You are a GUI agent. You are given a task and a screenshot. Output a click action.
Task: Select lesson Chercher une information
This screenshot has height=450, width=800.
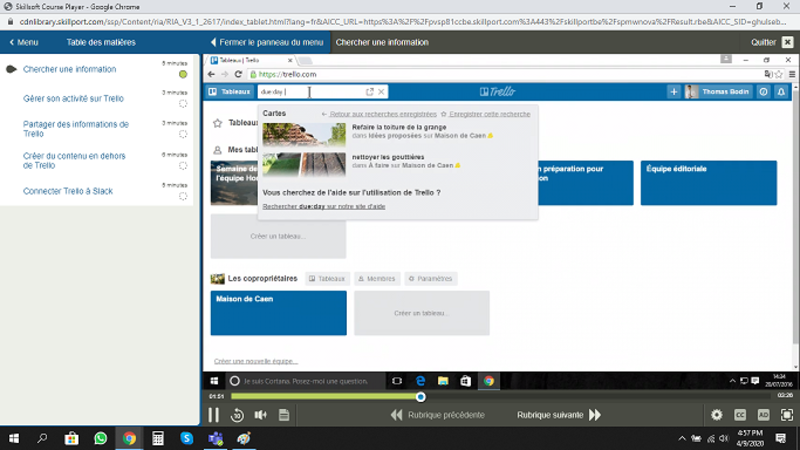click(69, 69)
